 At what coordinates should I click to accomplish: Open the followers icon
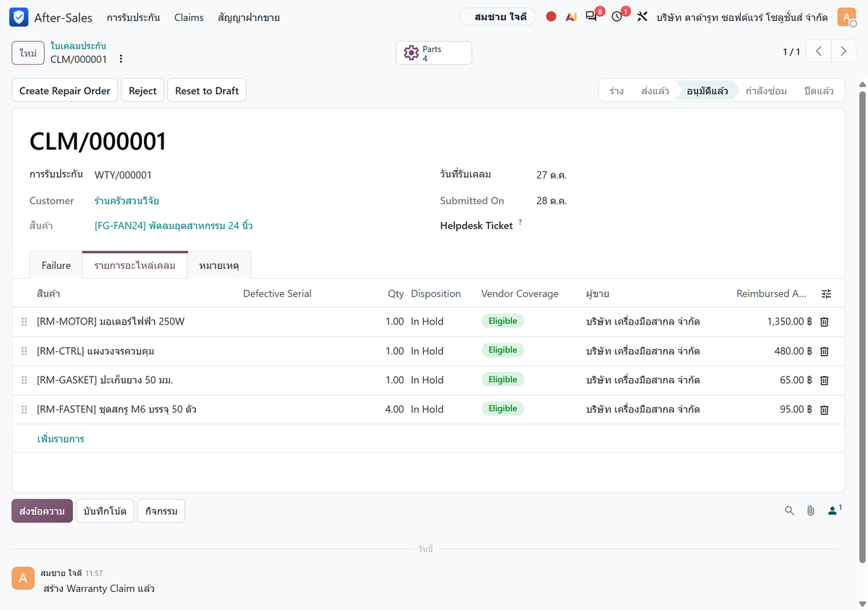tap(834, 510)
